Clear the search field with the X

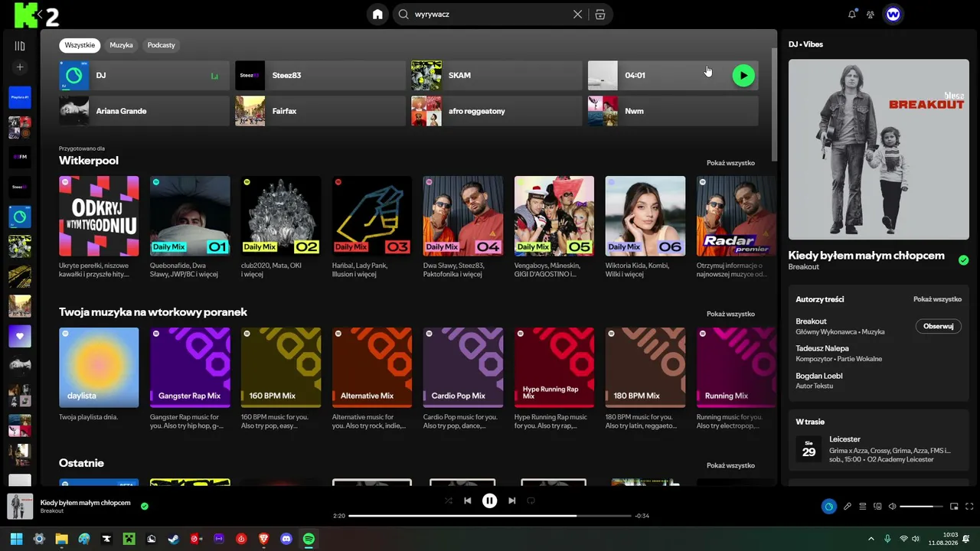578,14
